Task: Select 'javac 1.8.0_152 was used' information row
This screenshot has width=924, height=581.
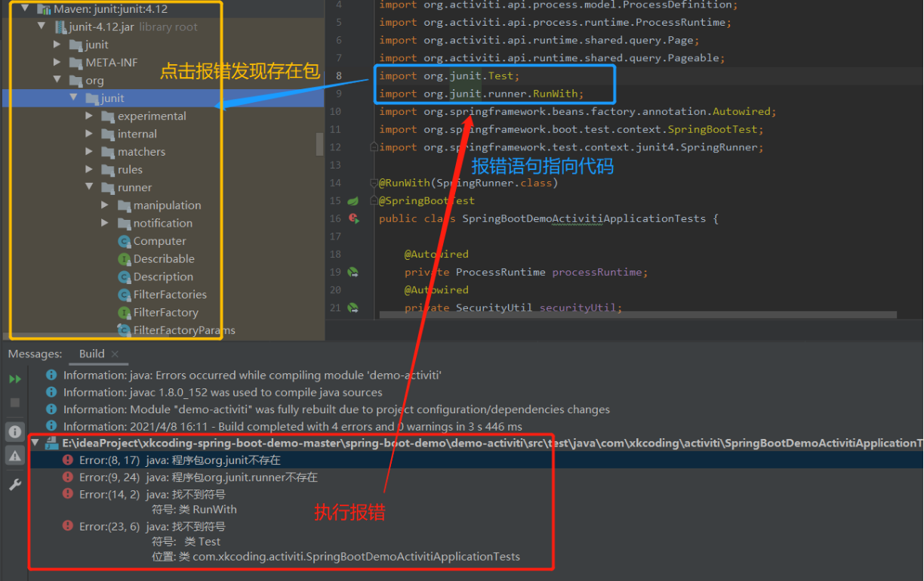Action: [x=223, y=392]
